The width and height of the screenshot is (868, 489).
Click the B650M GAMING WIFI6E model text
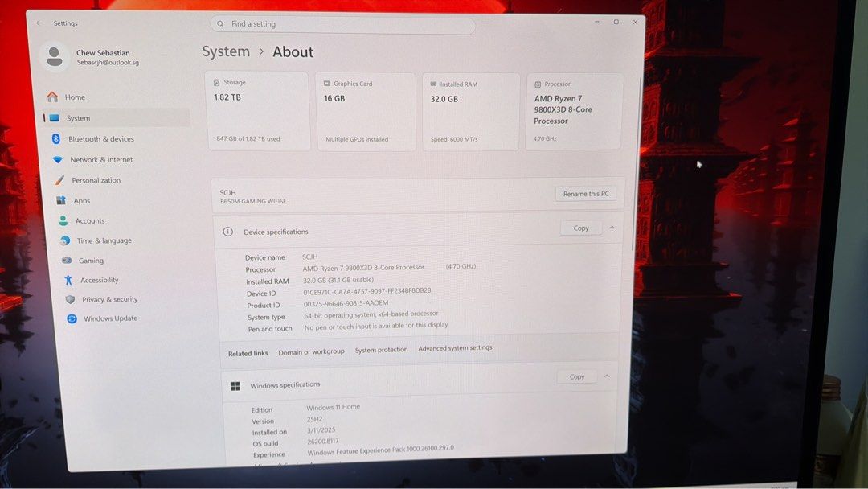click(253, 202)
